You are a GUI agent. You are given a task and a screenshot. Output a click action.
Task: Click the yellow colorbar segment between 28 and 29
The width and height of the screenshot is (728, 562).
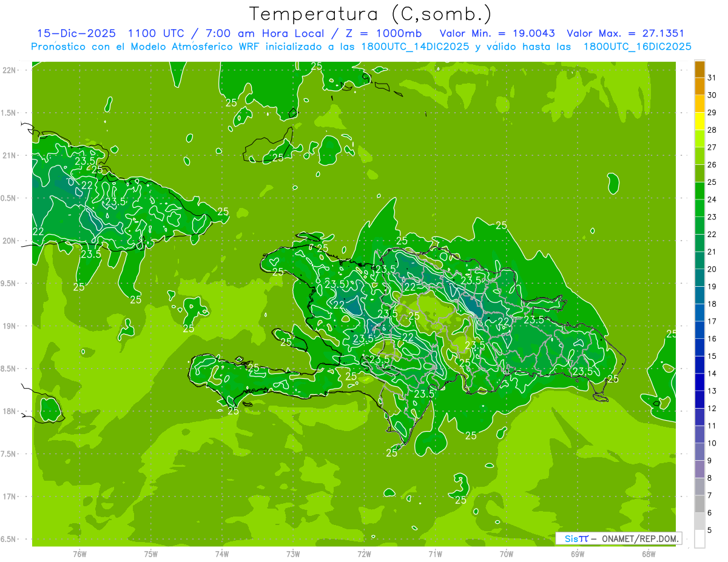click(x=699, y=121)
